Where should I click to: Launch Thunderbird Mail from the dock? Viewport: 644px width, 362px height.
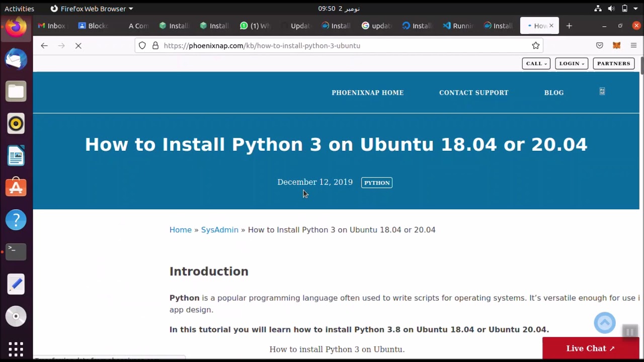[16, 60]
